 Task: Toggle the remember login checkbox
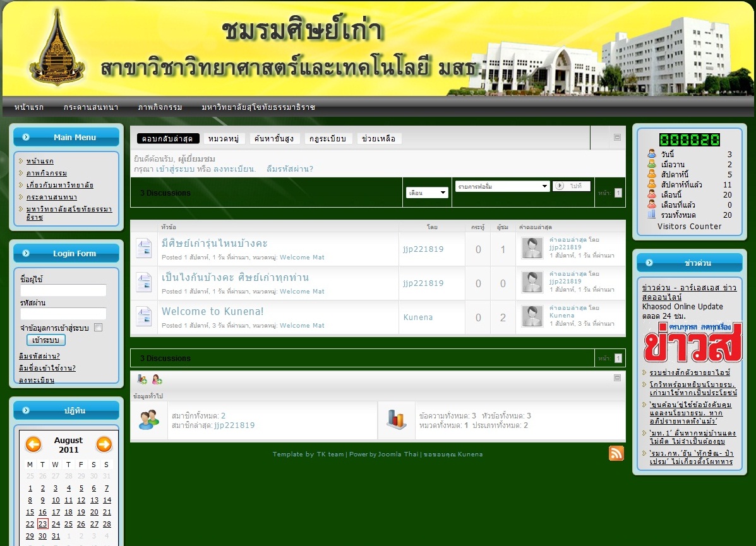click(x=98, y=328)
